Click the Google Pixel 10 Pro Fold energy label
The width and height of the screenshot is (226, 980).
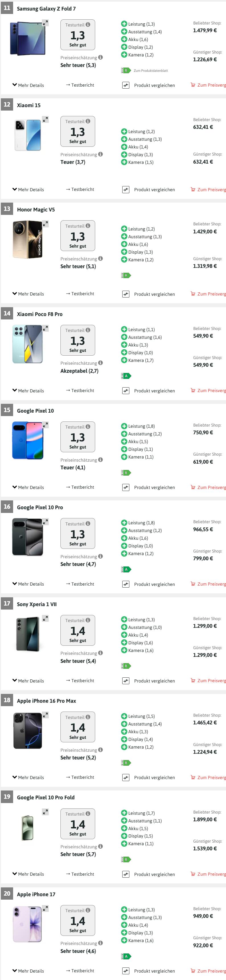[x=126, y=859]
